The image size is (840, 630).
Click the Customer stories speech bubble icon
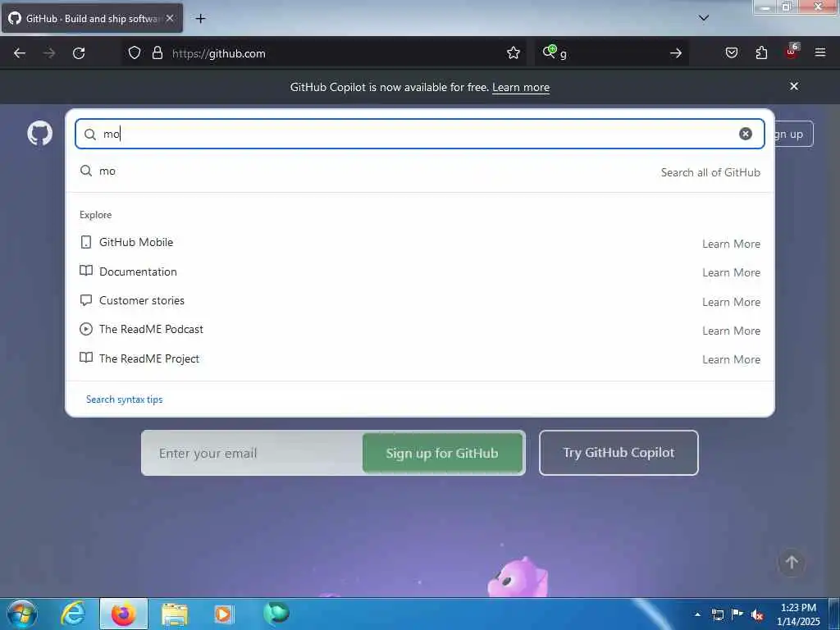[85, 300]
